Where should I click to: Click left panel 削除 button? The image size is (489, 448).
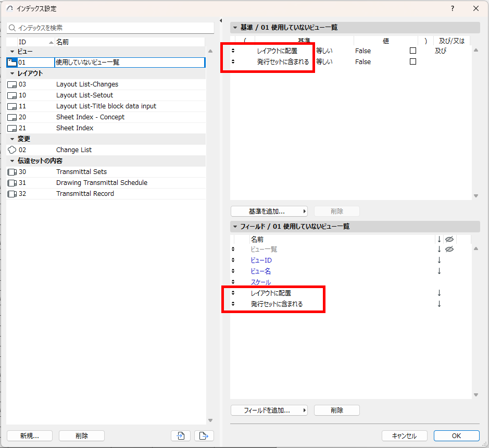(x=82, y=435)
